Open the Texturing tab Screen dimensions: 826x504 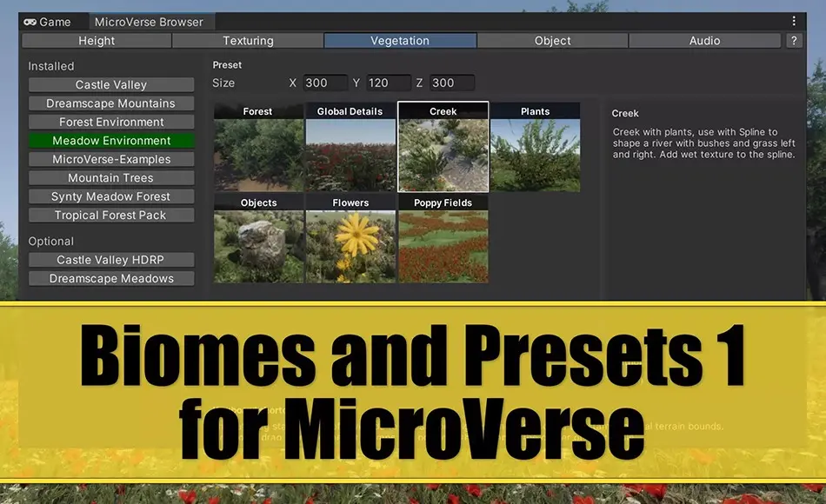pos(248,40)
